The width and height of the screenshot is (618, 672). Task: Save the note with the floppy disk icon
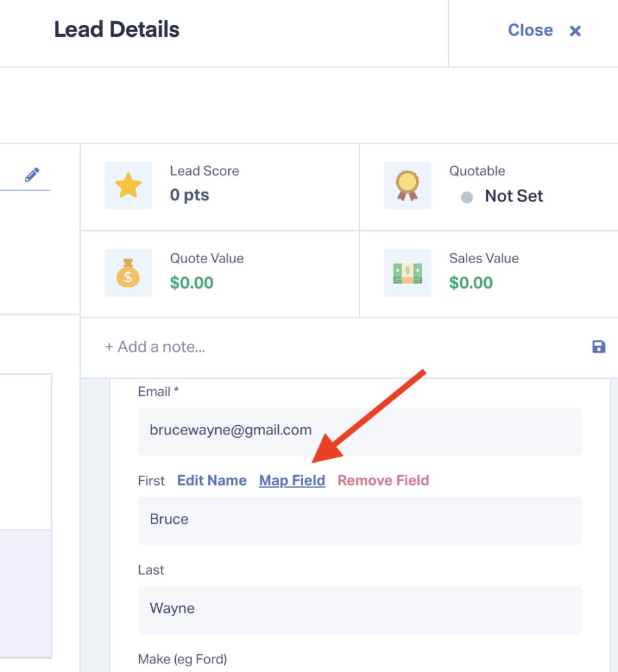click(x=598, y=346)
